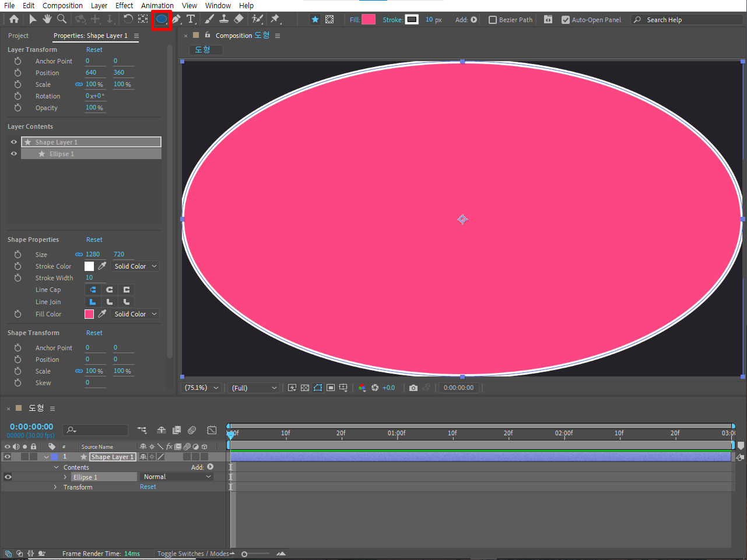Toggle Ellipse 1 eye in the timeline
The height and width of the screenshot is (560, 747).
(8, 477)
